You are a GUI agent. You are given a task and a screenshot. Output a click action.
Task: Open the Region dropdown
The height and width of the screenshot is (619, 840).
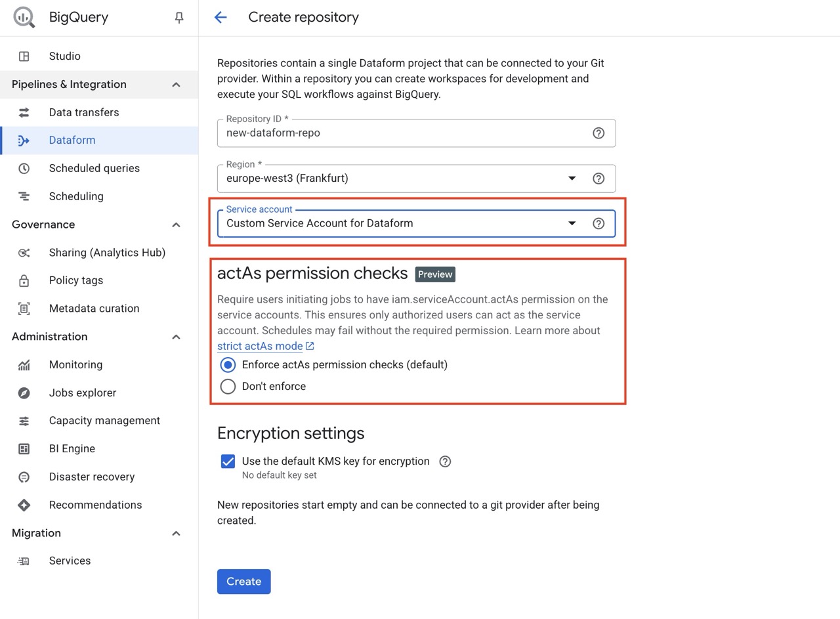(x=572, y=179)
